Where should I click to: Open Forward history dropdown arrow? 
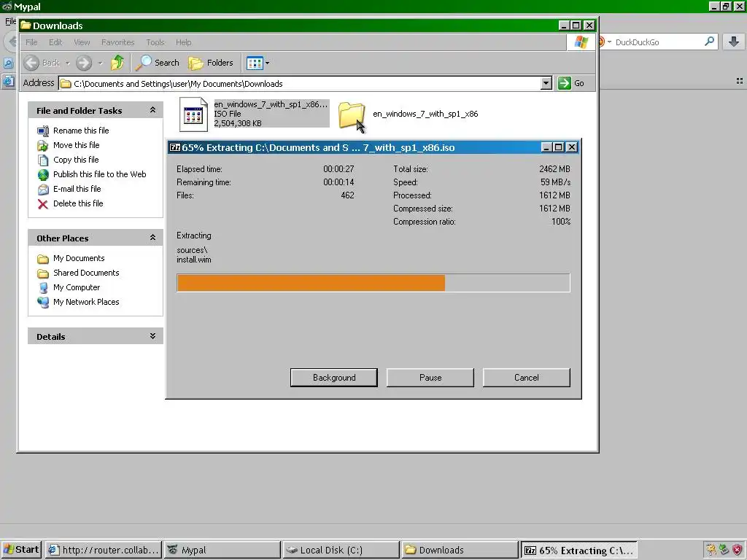click(x=100, y=63)
